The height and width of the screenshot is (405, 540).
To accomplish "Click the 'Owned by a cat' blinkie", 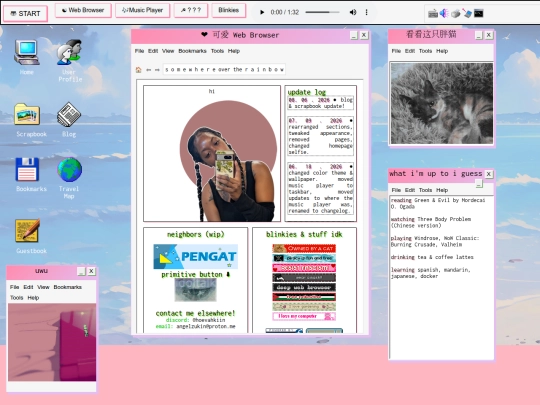I will click(x=304, y=248).
